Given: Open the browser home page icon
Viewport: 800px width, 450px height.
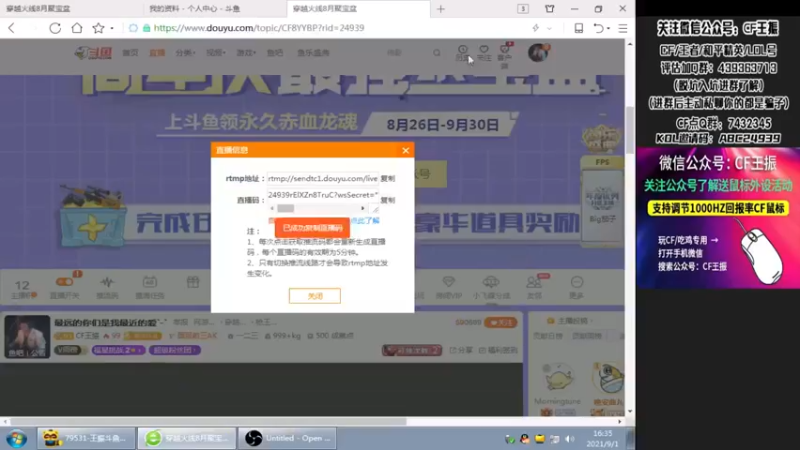Looking at the screenshot, I should coord(77,28).
